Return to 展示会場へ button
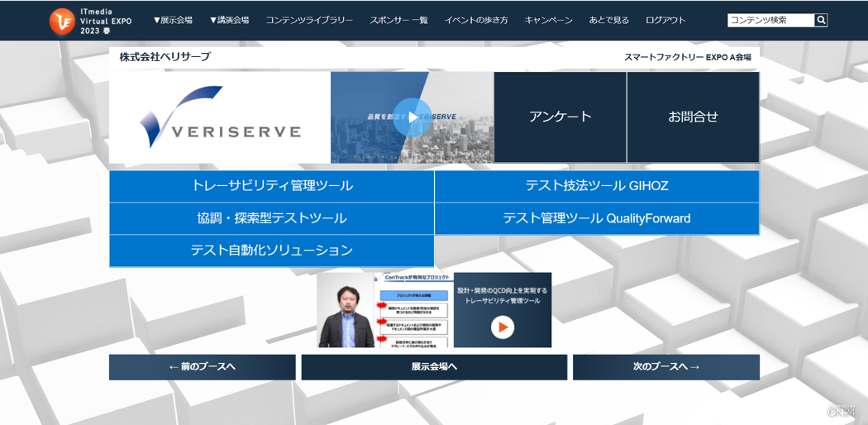Image resolution: width=868 pixels, height=425 pixels. coord(434,367)
